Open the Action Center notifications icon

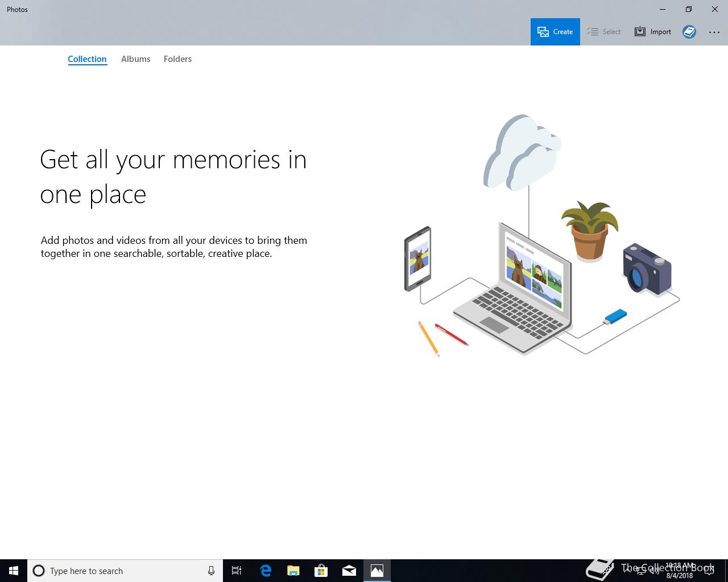(709, 571)
